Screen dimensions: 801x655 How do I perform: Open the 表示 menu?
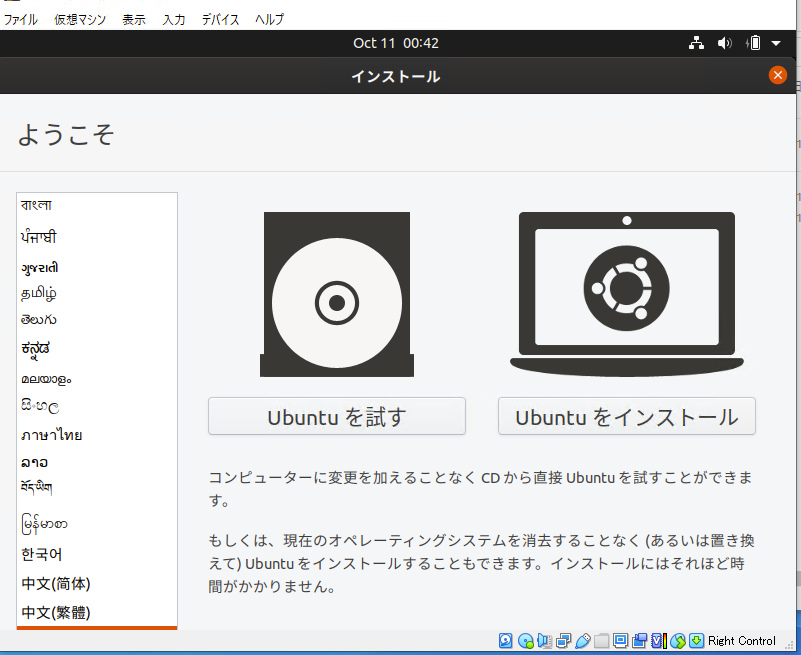click(134, 19)
